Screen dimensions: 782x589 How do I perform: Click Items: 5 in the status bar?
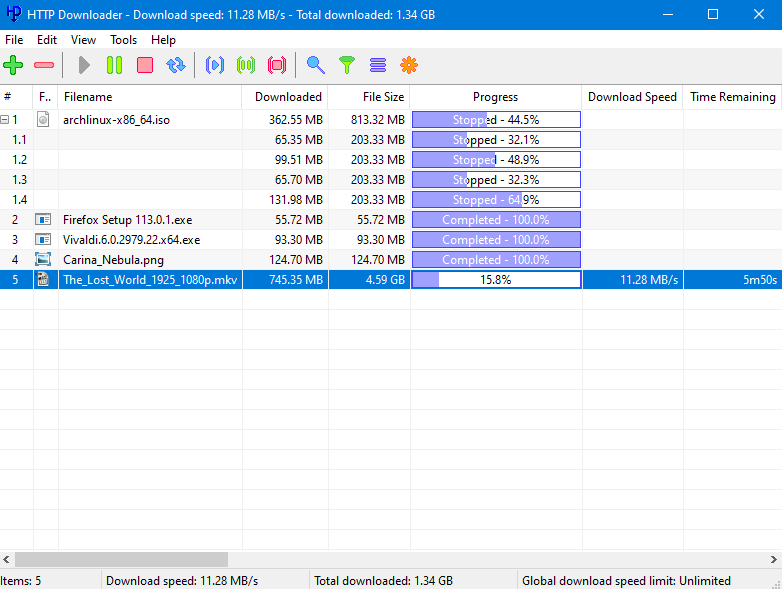coord(20,581)
